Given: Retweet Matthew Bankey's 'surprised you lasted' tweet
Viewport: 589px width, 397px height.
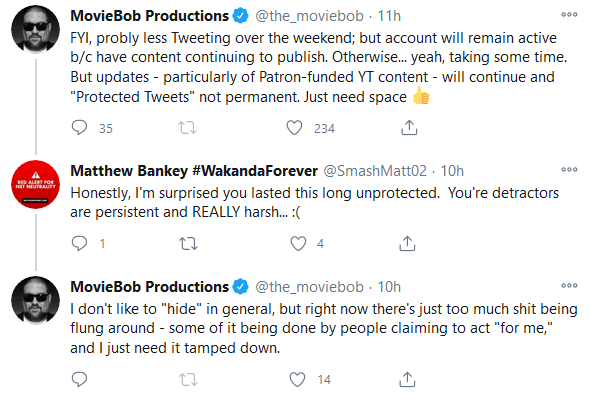Looking at the screenshot, I should 188,243.
